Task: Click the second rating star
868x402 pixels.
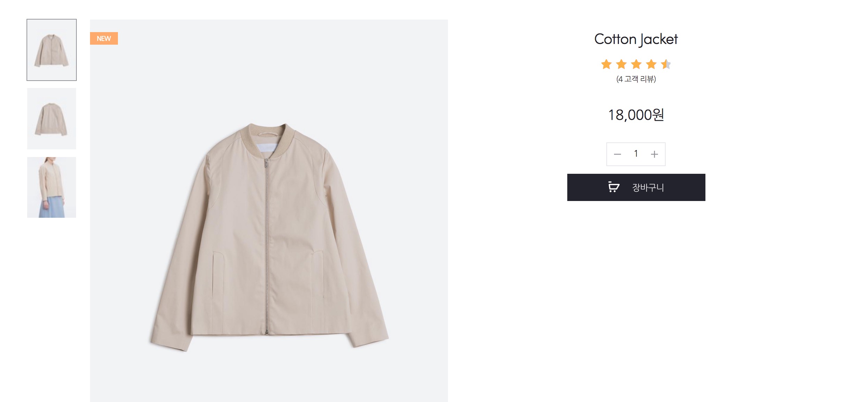Action: (x=621, y=64)
